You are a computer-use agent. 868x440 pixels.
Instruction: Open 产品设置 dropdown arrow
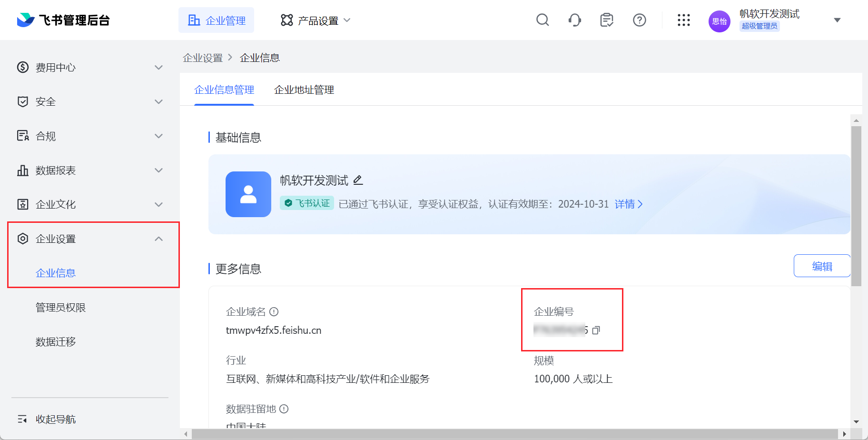coord(347,20)
